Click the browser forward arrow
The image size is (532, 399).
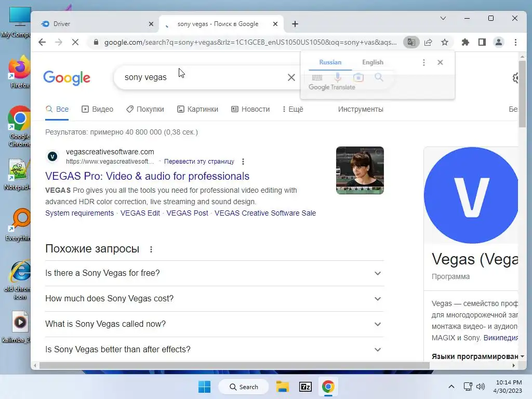pos(59,42)
